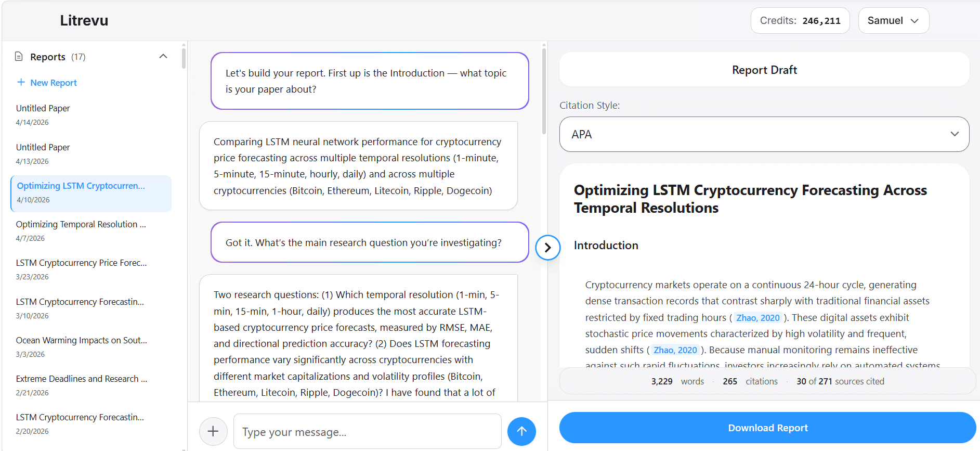
Task: Collapse chat panel with the circular arrow
Action: (547, 248)
